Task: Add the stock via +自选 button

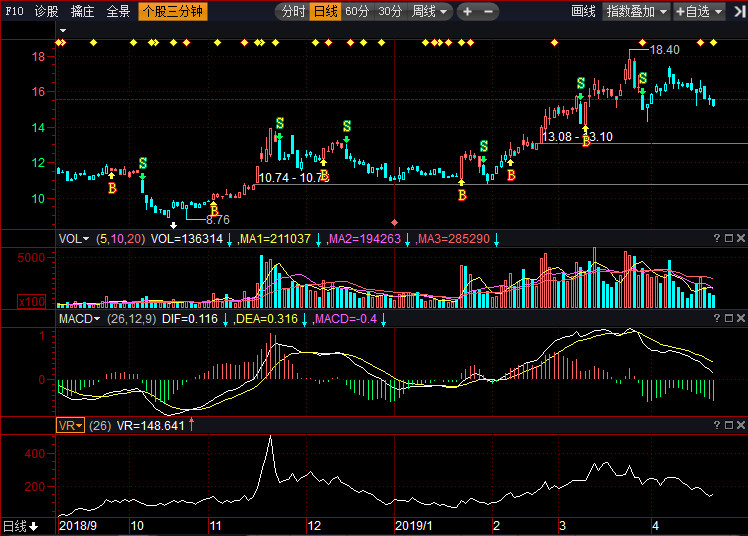Action: click(x=699, y=11)
